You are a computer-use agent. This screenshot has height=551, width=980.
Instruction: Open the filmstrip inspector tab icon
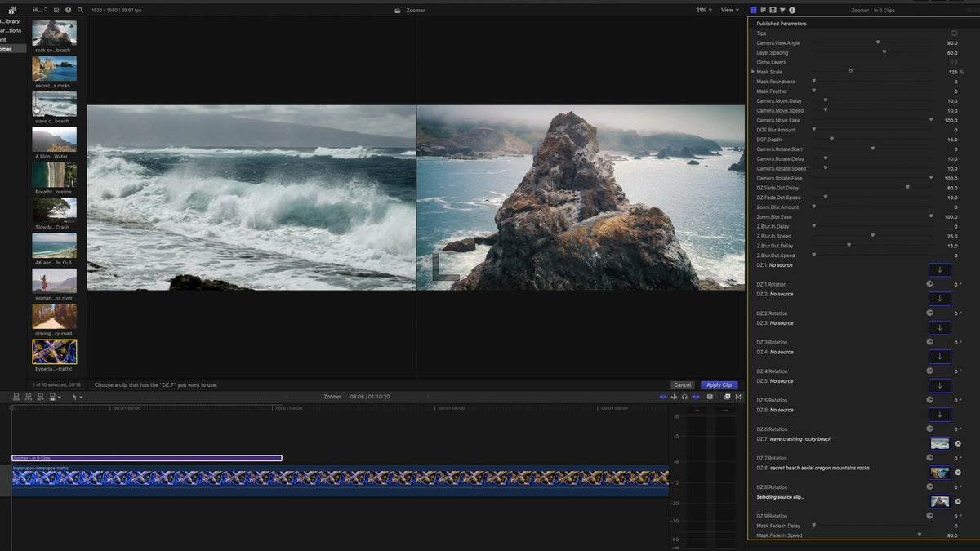(x=772, y=10)
